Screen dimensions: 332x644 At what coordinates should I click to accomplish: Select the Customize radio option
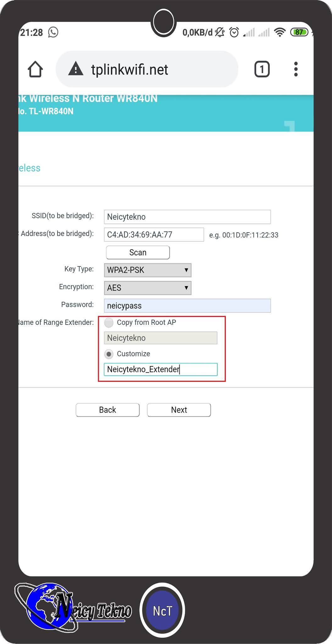coord(109,354)
